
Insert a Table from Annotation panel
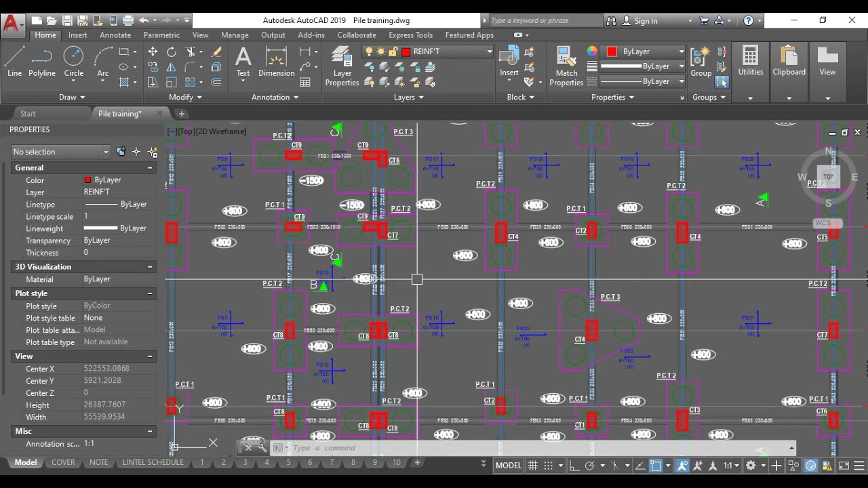(x=305, y=82)
